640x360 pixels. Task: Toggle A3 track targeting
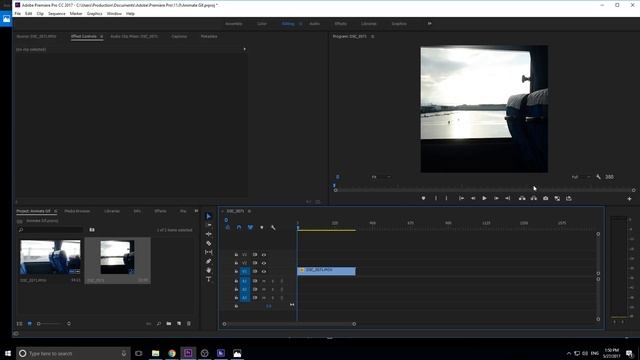tap(244, 298)
